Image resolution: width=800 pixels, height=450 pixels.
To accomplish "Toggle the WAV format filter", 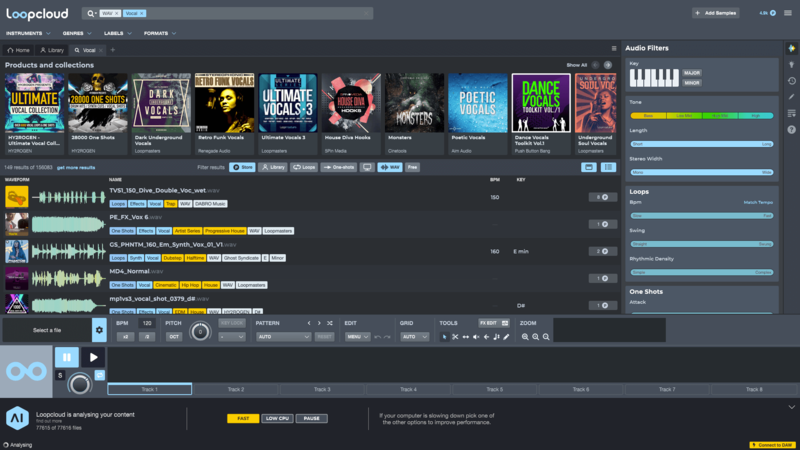I will coord(390,167).
